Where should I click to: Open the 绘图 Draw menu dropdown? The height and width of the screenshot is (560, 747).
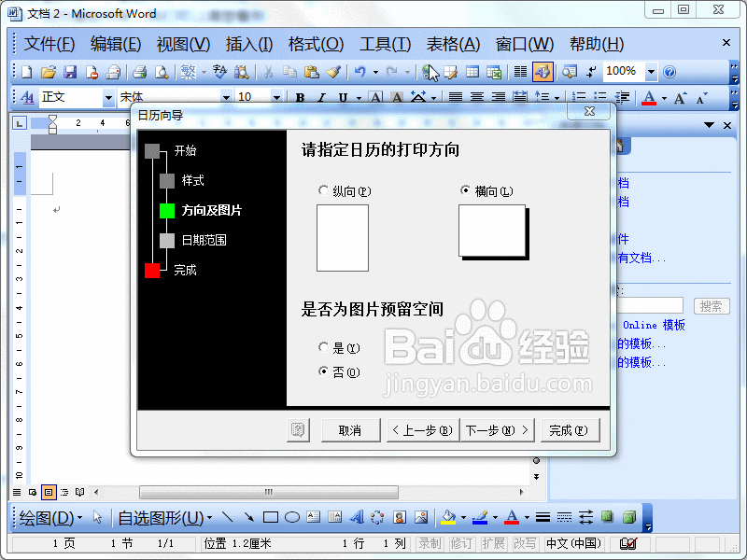51,518
